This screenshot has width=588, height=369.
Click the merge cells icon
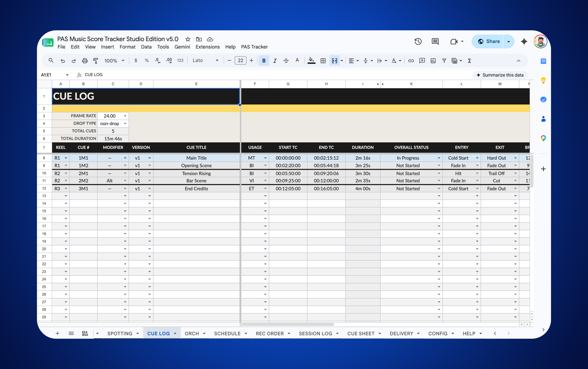334,60
